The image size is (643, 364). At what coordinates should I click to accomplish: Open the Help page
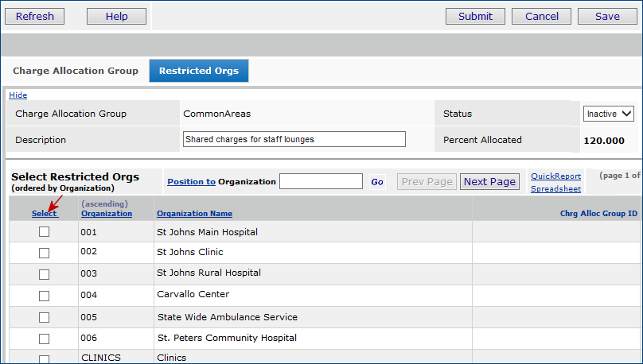coord(116,16)
